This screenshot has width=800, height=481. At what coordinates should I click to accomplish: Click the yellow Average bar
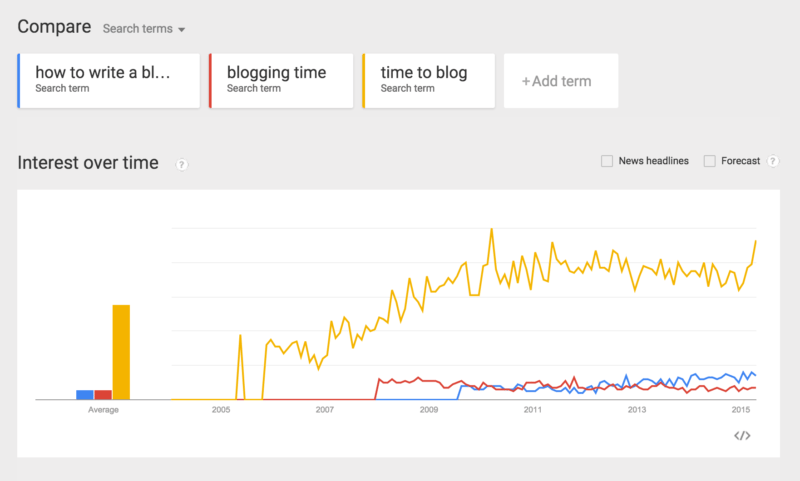[121, 352]
